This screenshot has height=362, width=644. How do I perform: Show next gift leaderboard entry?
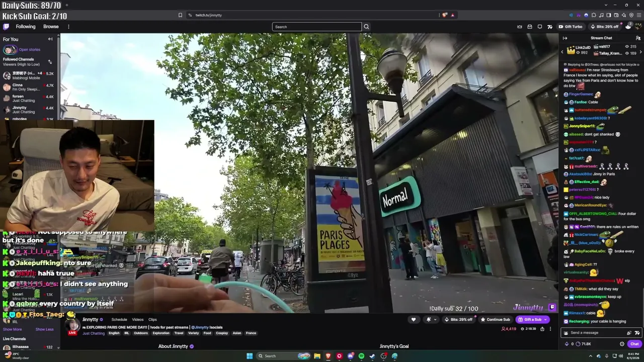tap(640, 51)
